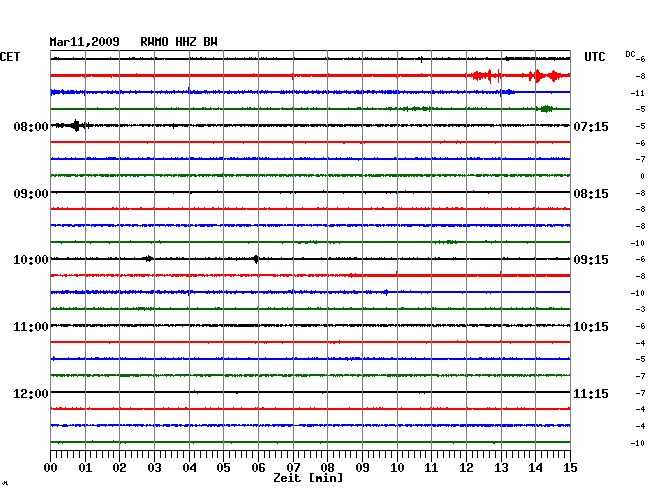Click the date label Mar11,2009

point(85,42)
